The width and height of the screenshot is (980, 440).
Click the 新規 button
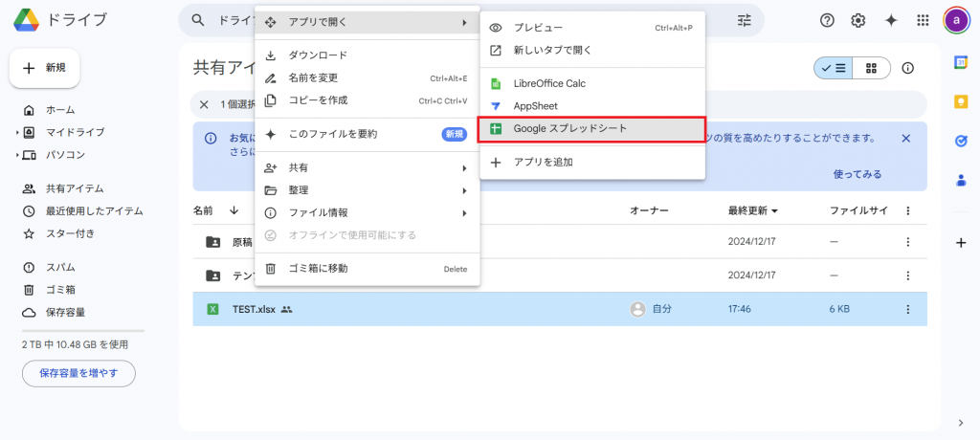click(44, 68)
